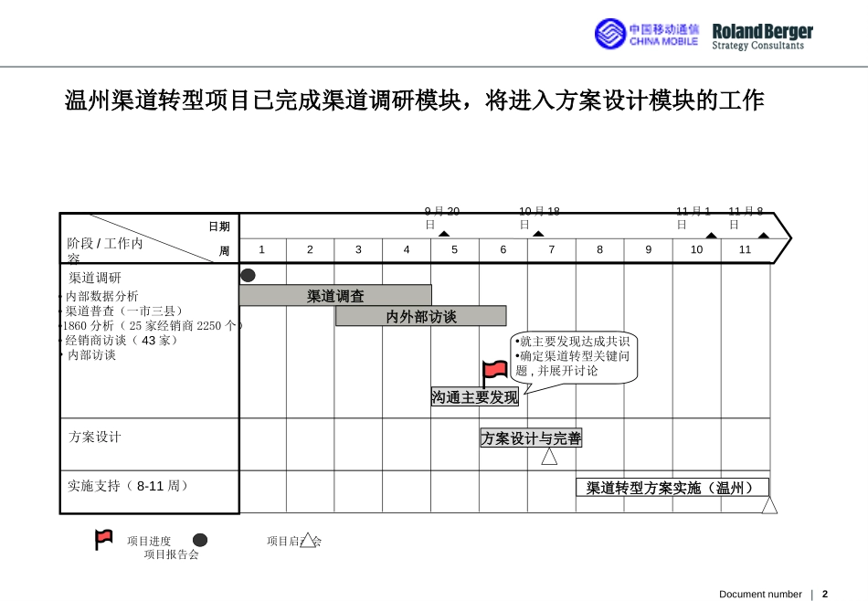The width and height of the screenshot is (868, 601).
Task: Click the triangle icon in the legend
Action: point(308,540)
